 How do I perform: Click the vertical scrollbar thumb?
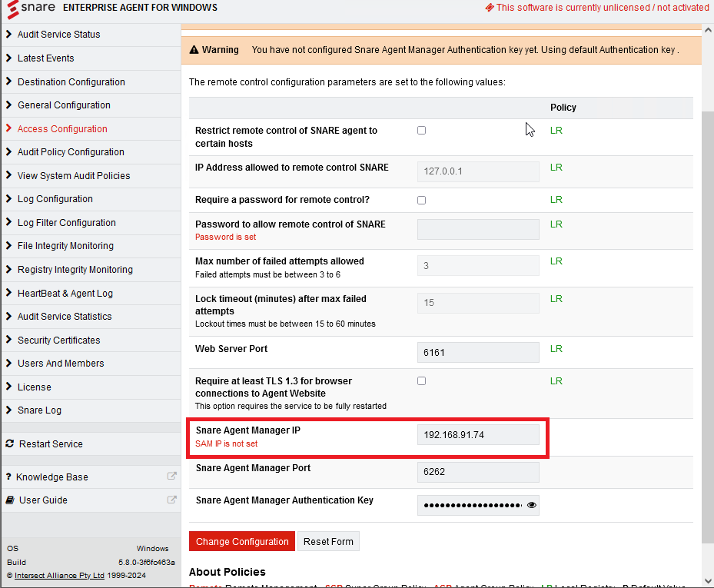(x=708, y=327)
